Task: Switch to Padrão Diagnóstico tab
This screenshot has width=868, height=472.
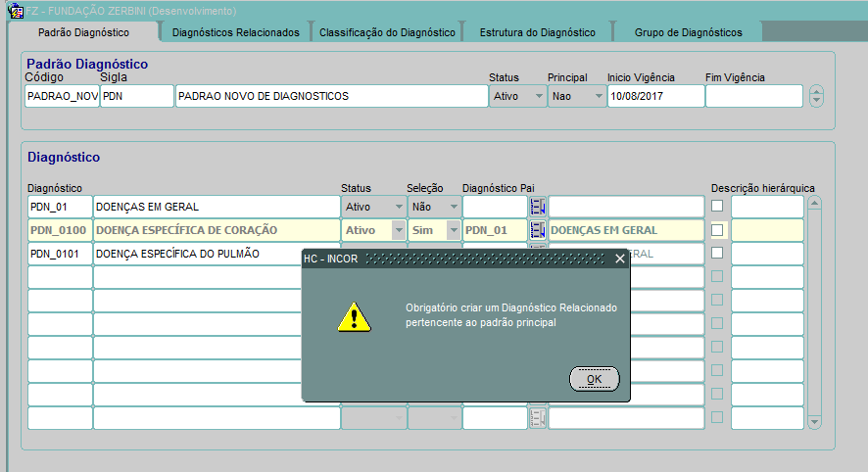Action: [83, 32]
